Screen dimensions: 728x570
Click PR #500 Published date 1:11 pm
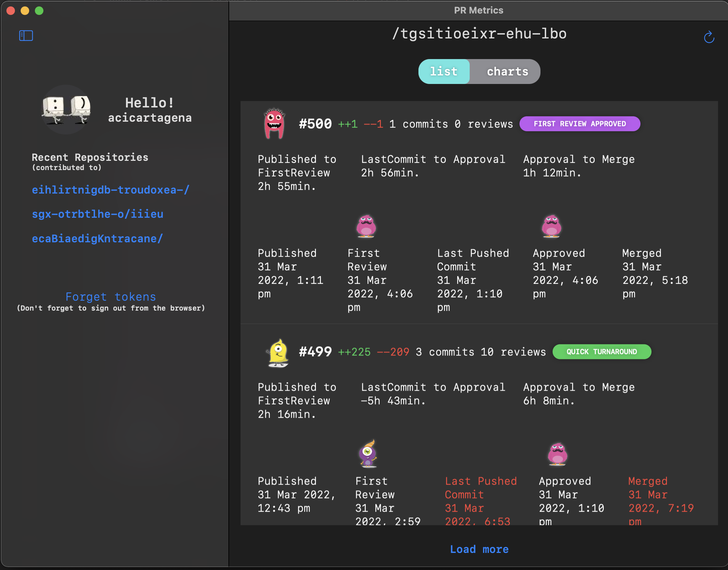click(x=291, y=280)
